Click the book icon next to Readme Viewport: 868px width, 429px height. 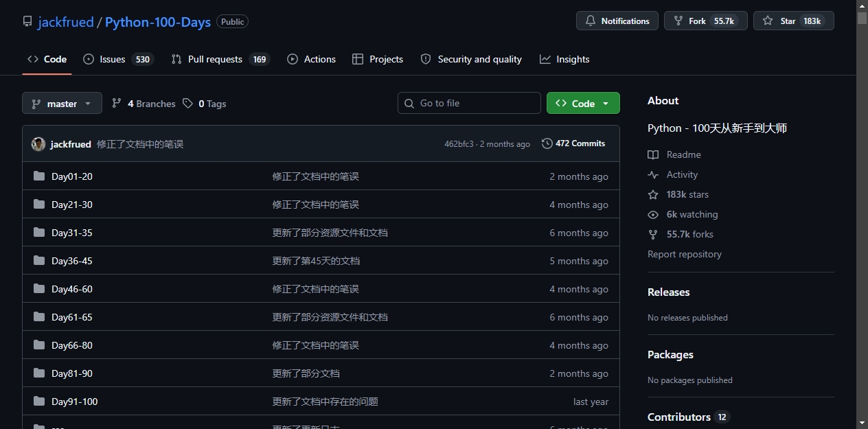pos(653,154)
